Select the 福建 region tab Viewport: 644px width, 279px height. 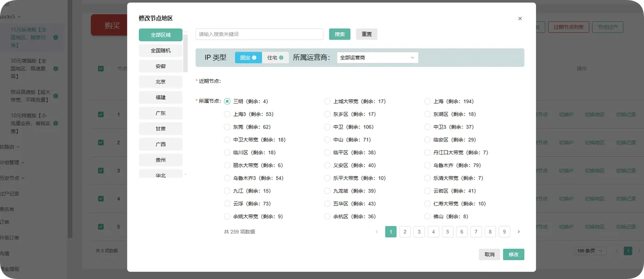[x=161, y=98]
